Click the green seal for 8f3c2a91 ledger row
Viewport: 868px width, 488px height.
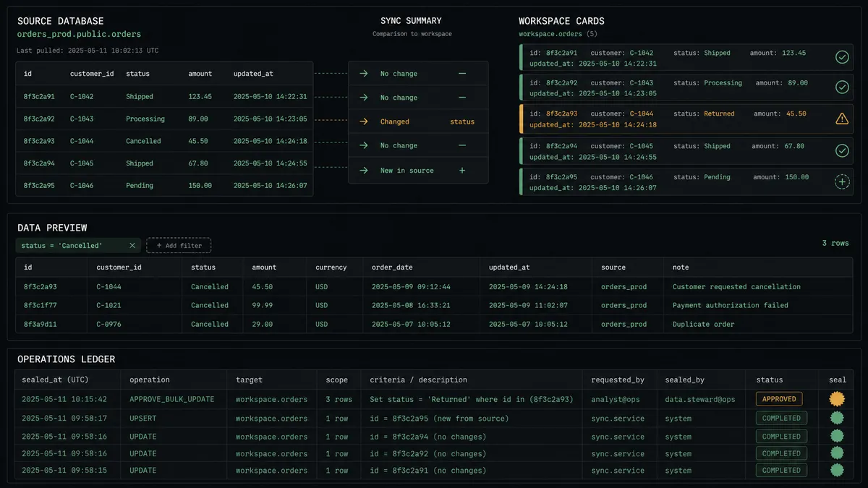(837, 470)
